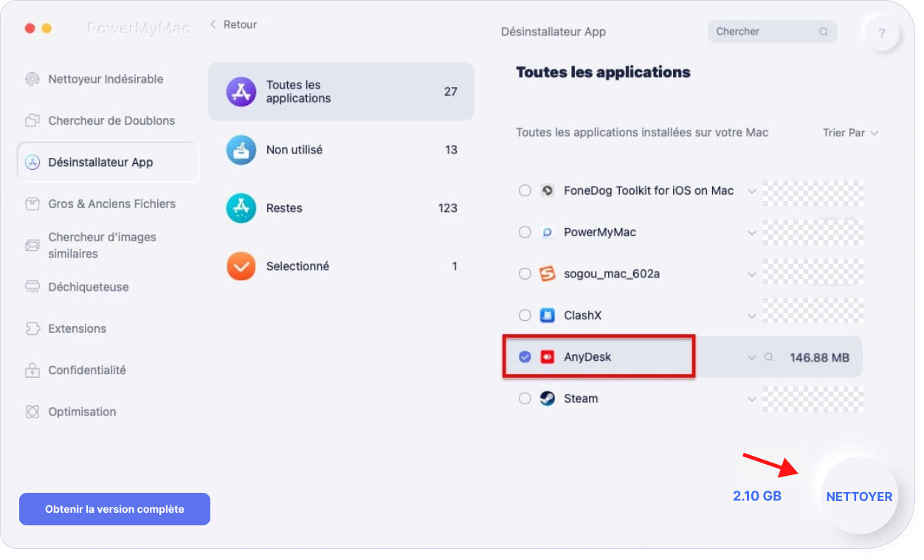Viewport: 924px width, 560px height.
Task: Click the sogou_mac_602a app icon
Action: 547,274
